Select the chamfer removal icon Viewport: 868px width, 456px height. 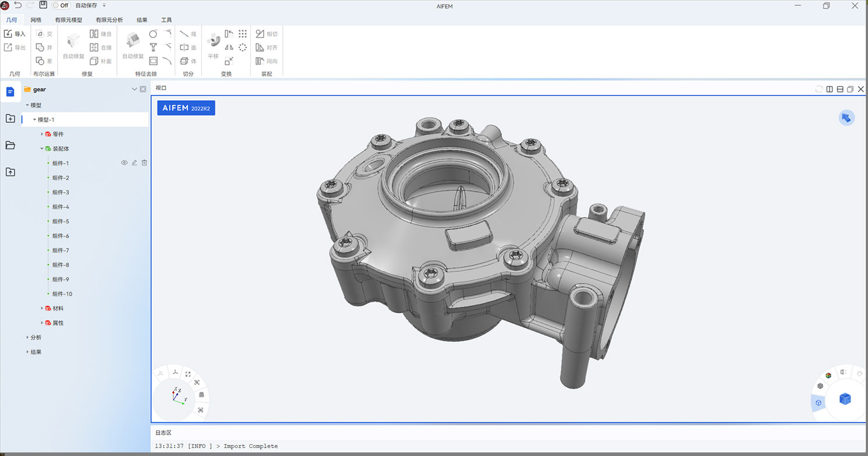point(168,47)
